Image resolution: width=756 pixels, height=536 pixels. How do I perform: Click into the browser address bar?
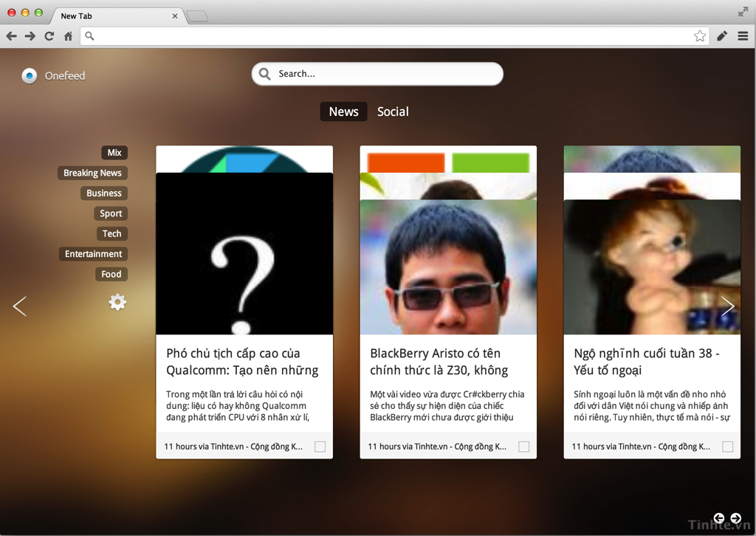click(x=393, y=36)
